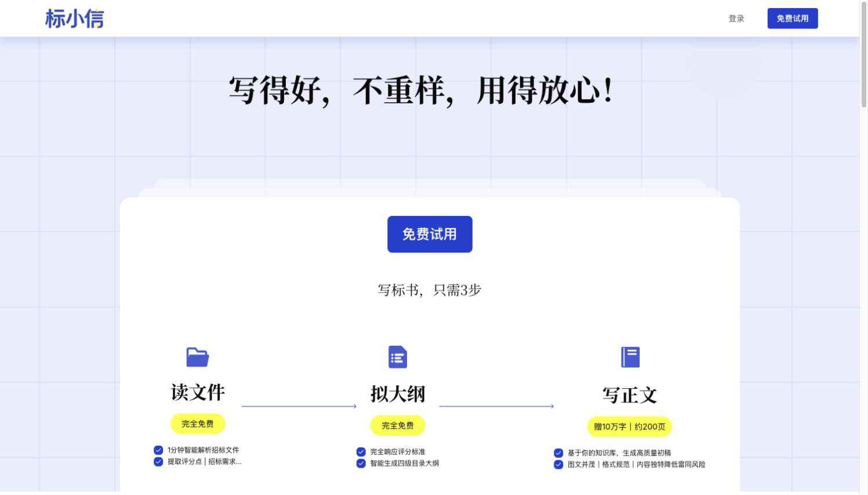868x495 pixels.
Task: Click the text 1分钟智能解析招标文件
Action: pyautogui.click(x=204, y=450)
